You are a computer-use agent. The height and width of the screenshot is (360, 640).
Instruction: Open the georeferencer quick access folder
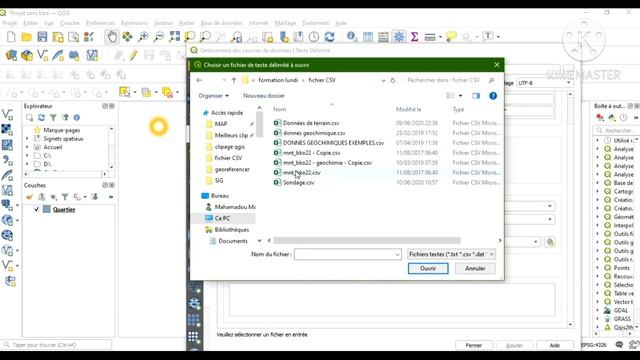232,169
